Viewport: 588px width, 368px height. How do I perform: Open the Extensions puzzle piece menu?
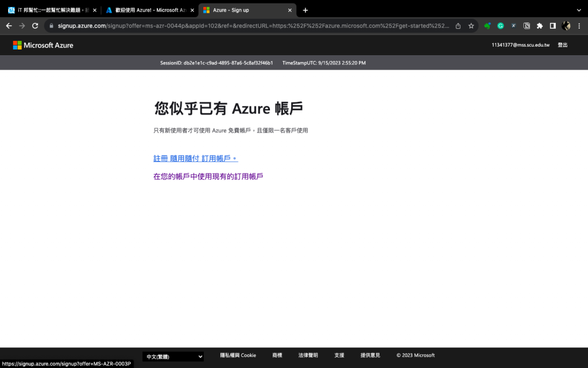540,26
